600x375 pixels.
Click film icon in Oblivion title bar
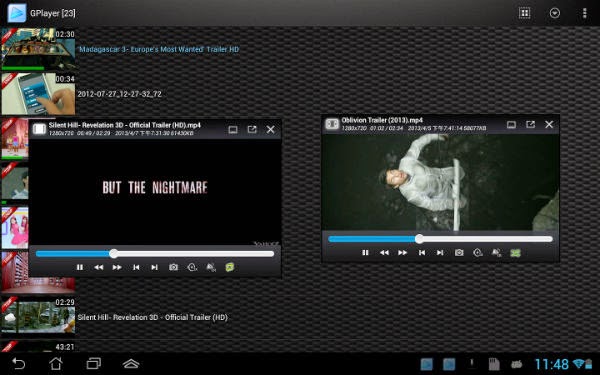332,124
